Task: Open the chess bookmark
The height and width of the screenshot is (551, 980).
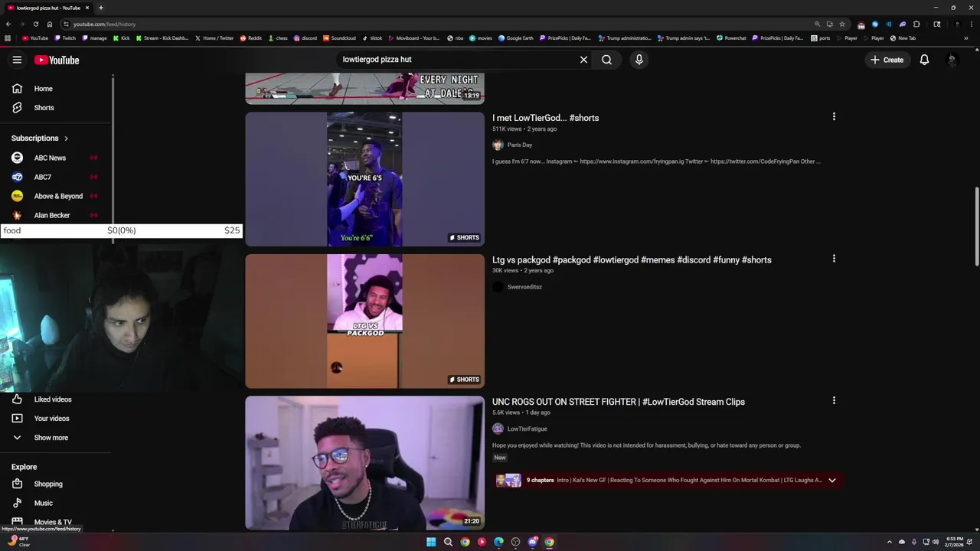Action: pos(278,38)
